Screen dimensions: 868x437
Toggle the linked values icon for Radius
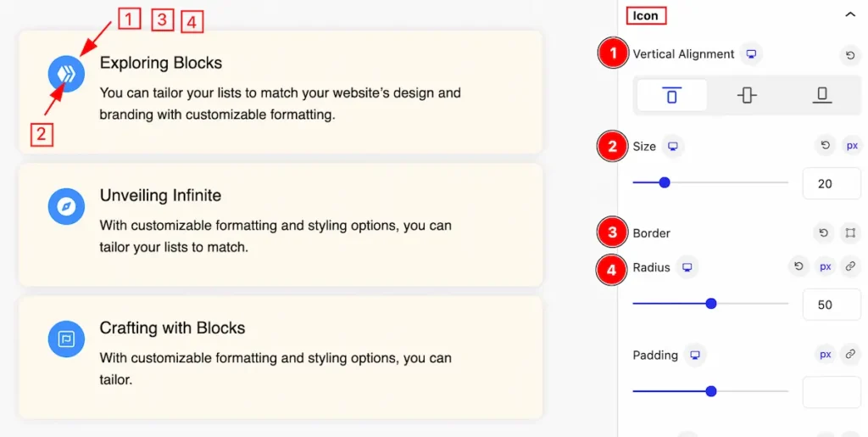tap(850, 266)
